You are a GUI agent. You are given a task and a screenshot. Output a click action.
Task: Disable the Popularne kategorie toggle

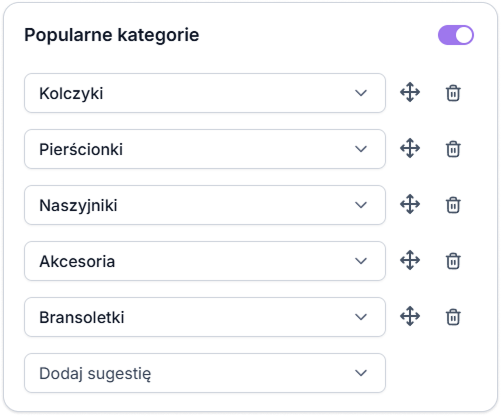click(456, 35)
